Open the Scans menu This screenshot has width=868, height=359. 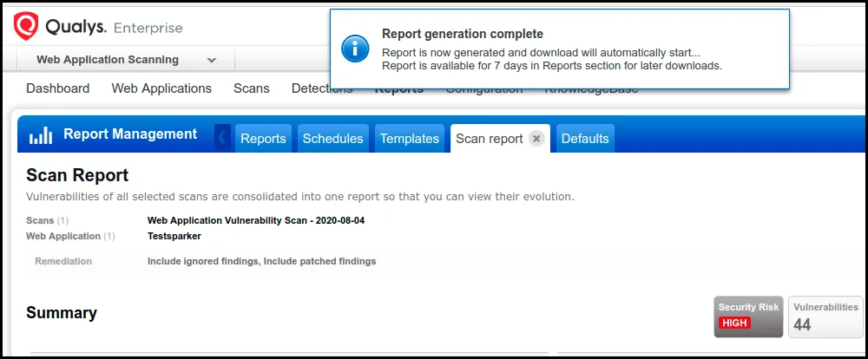pos(252,88)
